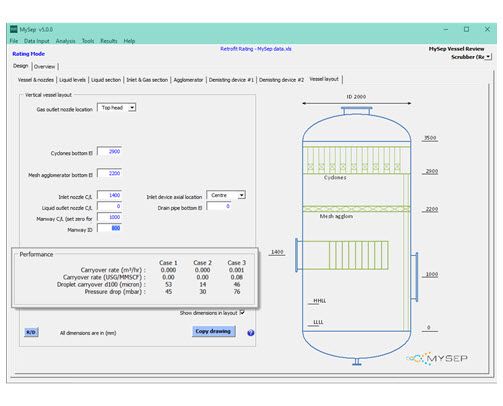Open the Data Input menu
The image size is (503, 406).
point(37,41)
